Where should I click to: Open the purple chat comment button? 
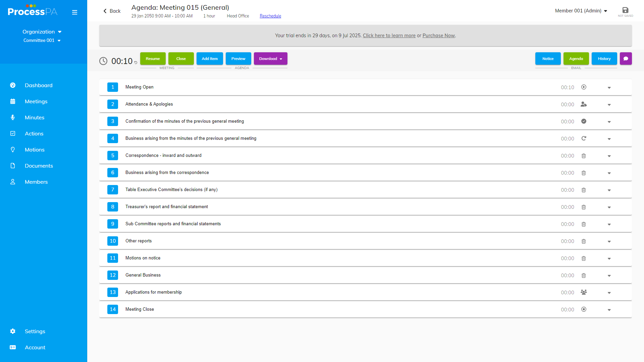tap(626, 59)
